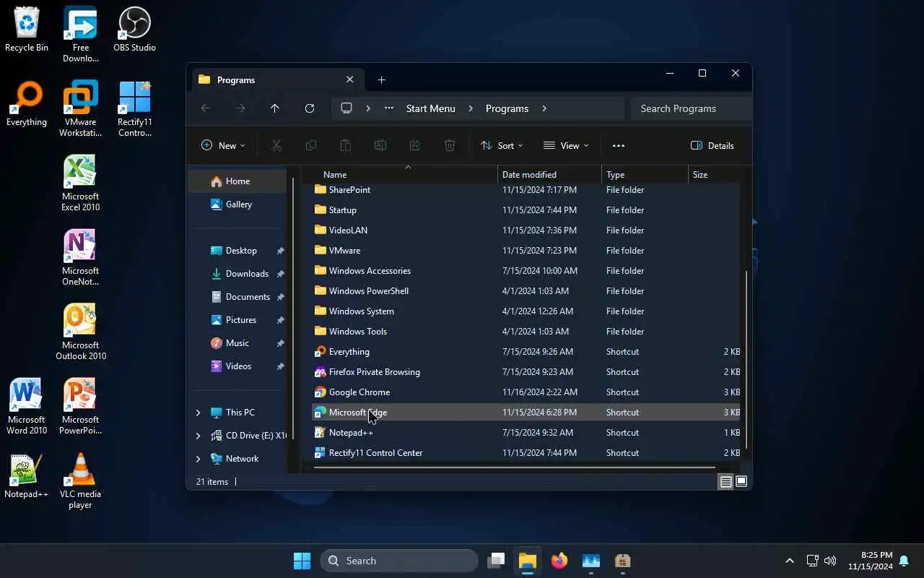
Task: Select Microsoft PowerPoint desktop shortcut
Action: [x=81, y=407]
